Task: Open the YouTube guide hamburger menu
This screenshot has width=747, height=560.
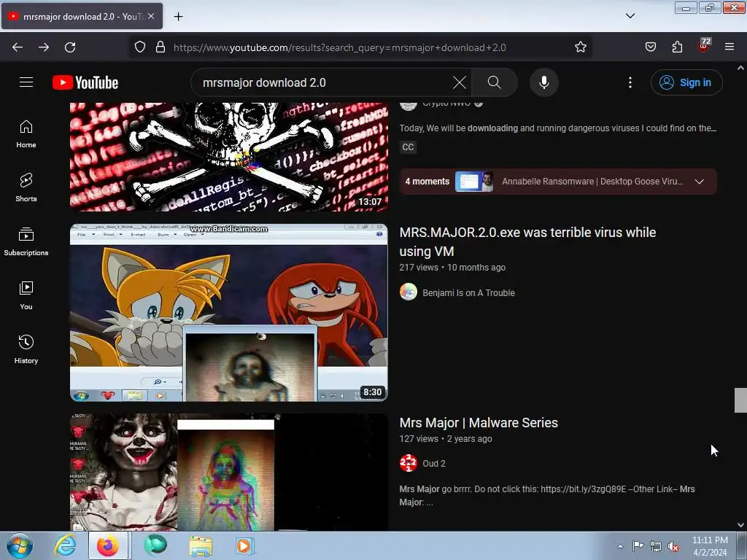Action: tap(26, 82)
